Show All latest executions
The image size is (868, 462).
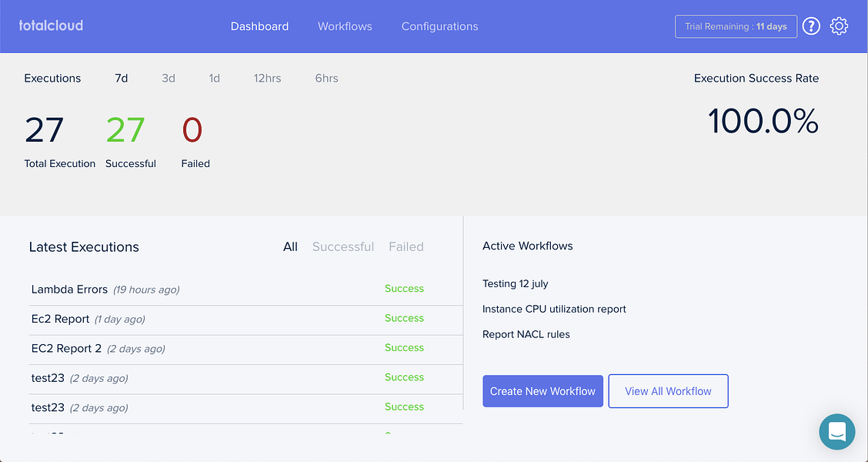(291, 247)
